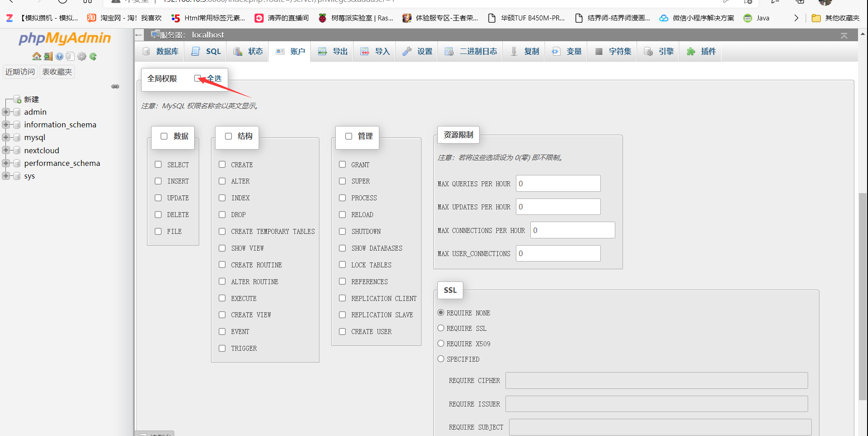Check the 管理 group checkbox
868x436 pixels.
pyautogui.click(x=348, y=136)
